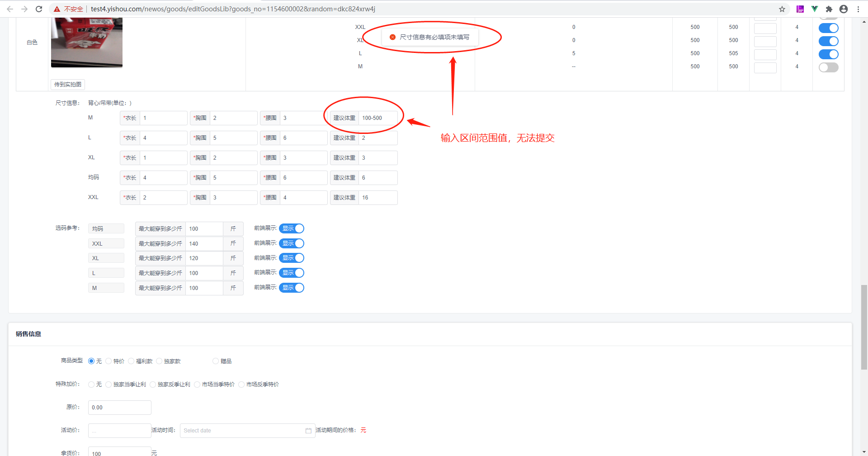This screenshot has width=868, height=456.
Task: Select 独家当季让利 option
Action: point(108,385)
